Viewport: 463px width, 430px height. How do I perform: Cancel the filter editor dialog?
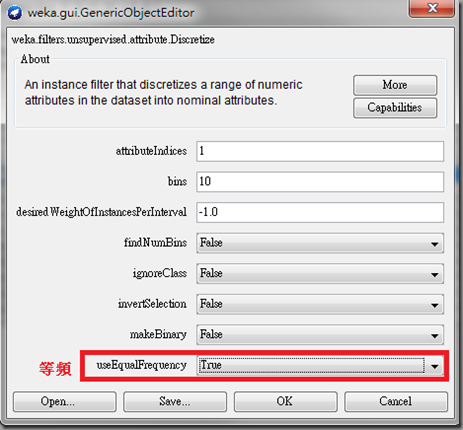[x=396, y=402]
